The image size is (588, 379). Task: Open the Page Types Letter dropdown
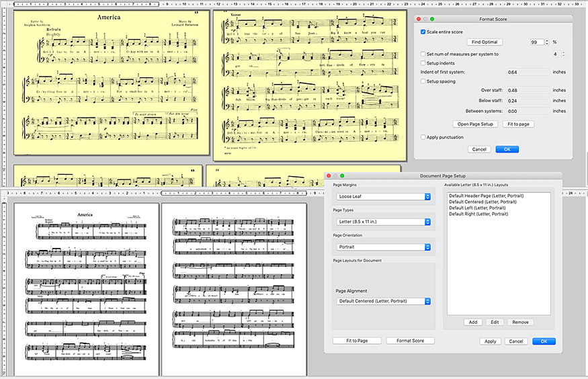point(383,222)
